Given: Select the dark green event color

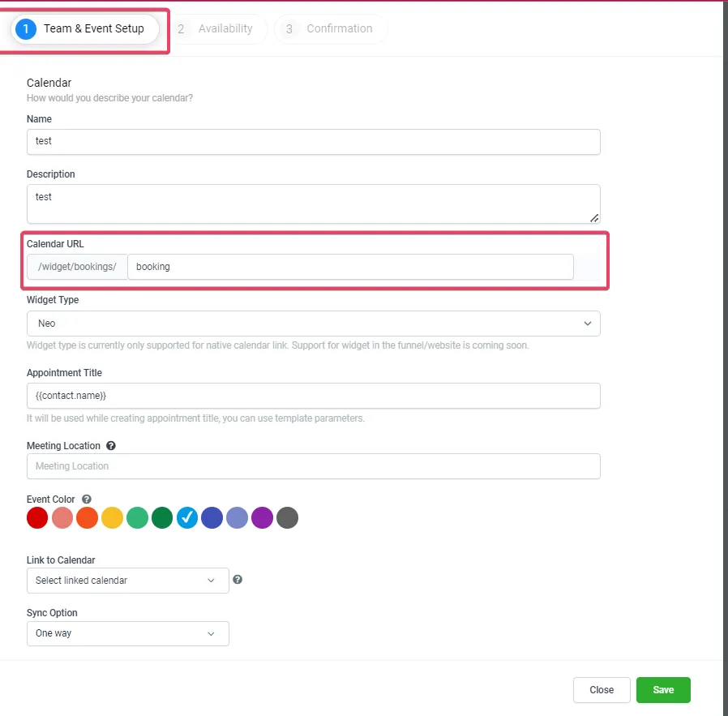Looking at the screenshot, I should pos(162,517).
